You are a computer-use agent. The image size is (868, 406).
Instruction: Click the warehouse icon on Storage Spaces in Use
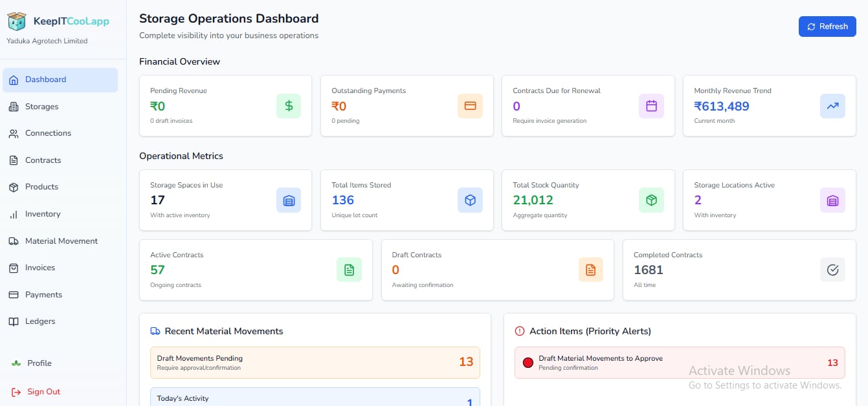(289, 200)
